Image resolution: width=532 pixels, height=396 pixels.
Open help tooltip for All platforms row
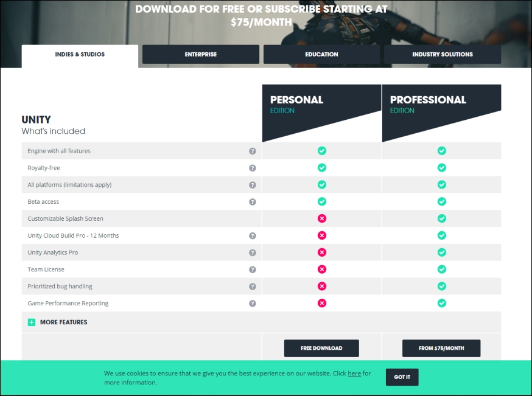(253, 185)
